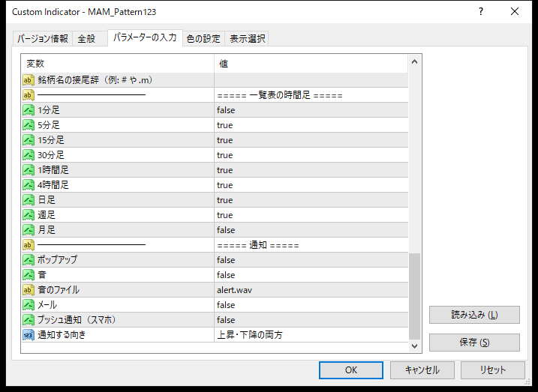Select the ===== 通知 ===== value cell
Image resolution: width=538 pixels, height=392 pixels.
311,244
